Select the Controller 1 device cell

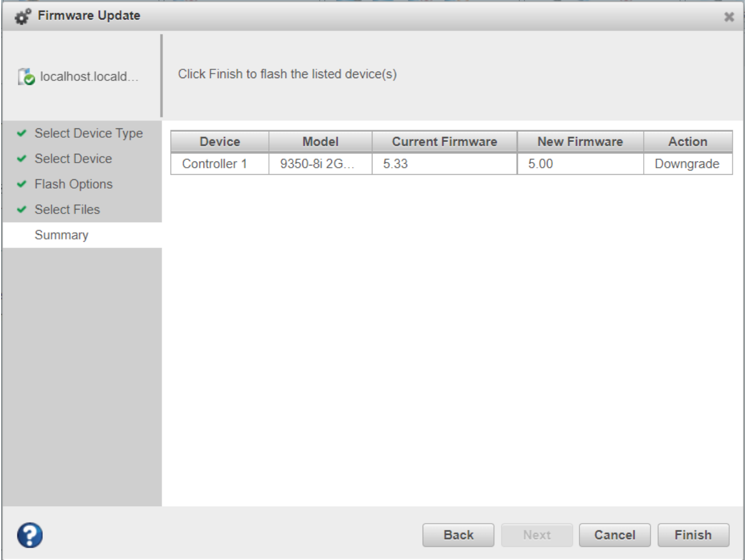220,164
